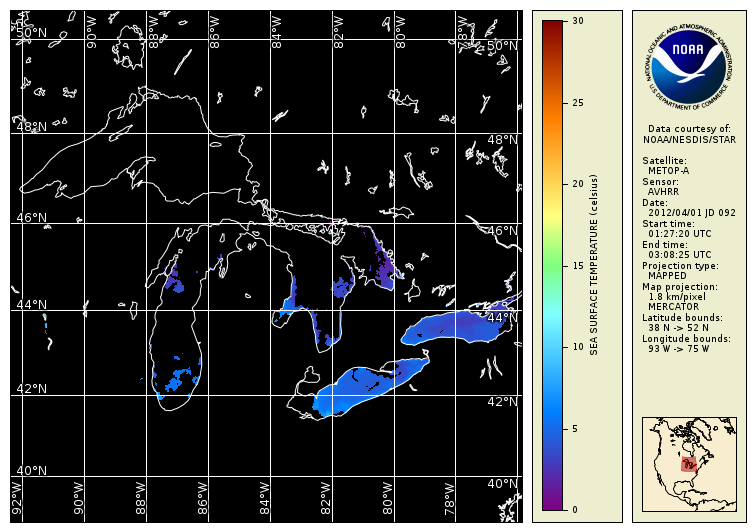Viewport: 756px width, 532px height.
Task: Click the Lake Ontario blue temperature area
Action: click(x=458, y=328)
